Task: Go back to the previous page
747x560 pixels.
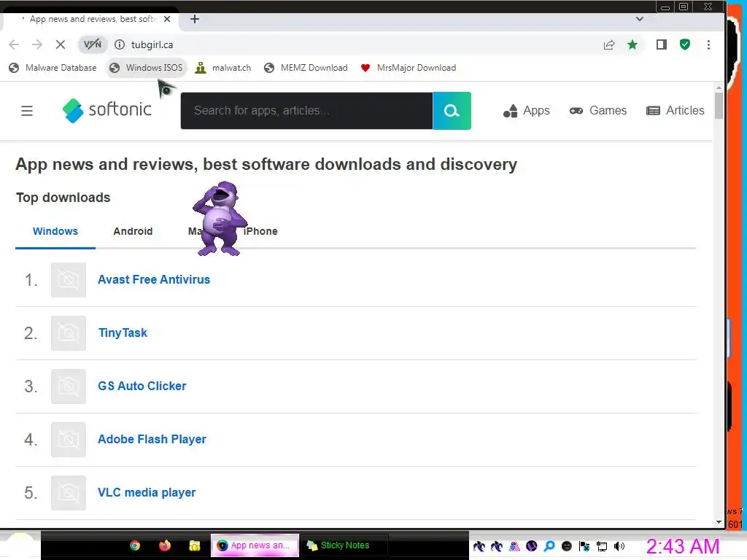Action: tap(14, 44)
